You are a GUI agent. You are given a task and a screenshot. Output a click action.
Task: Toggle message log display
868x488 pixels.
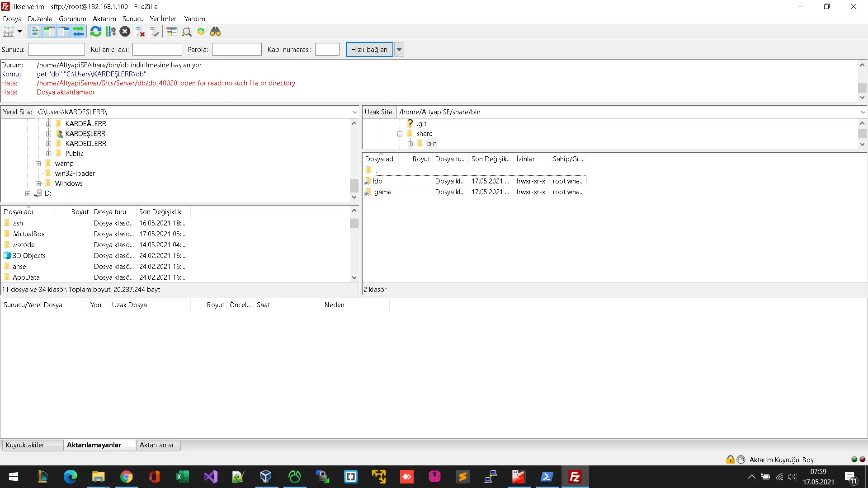(x=35, y=32)
